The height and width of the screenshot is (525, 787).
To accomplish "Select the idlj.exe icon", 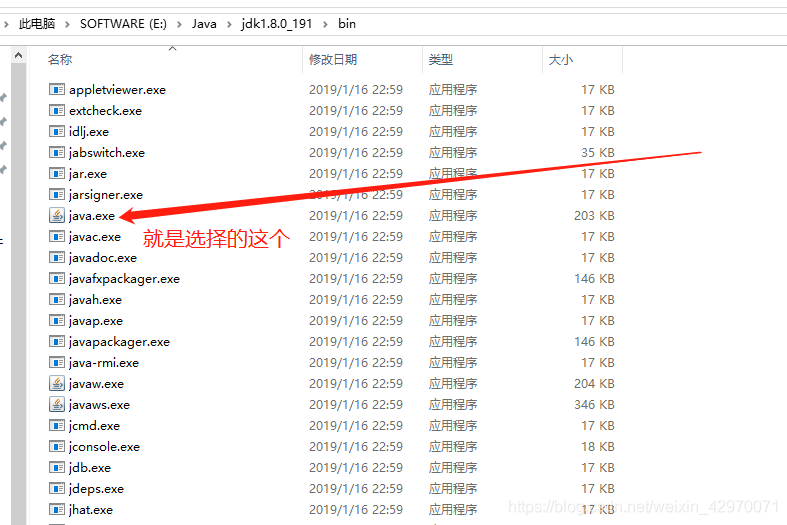I will coord(57,132).
